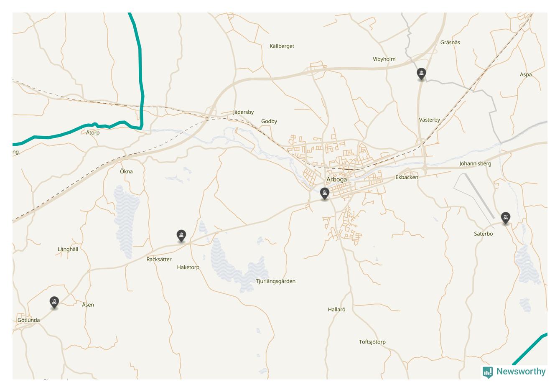The height and width of the screenshot is (392, 560).
Task: Click the car marker above Racksätter
Action: 181,236
